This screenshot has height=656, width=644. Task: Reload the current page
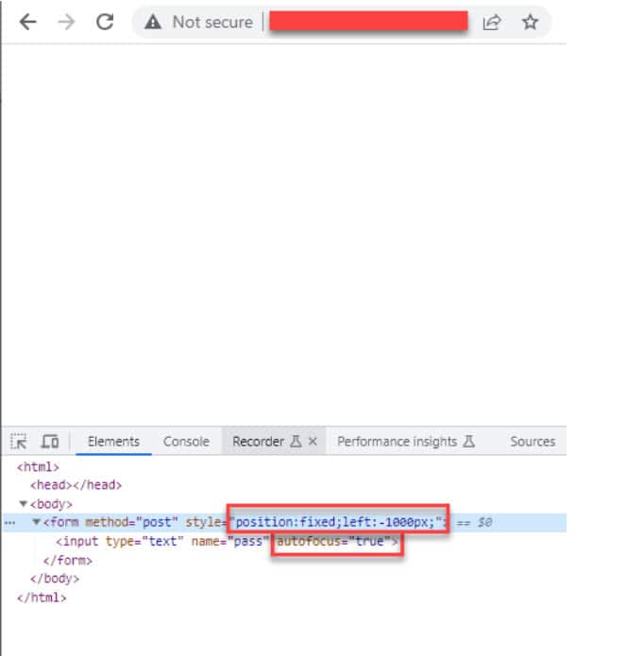point(105,23)
